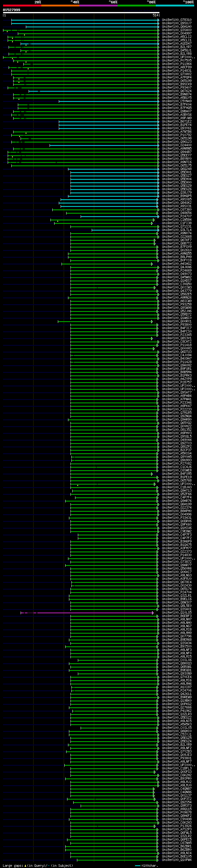Click the UniRef100_Q93Y61 label
This screenshot has width=197, height=868.
(177, 128)
